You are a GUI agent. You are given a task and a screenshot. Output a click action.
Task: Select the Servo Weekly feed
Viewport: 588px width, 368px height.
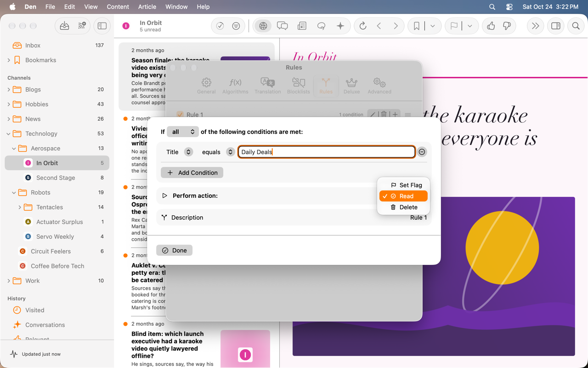57,237
